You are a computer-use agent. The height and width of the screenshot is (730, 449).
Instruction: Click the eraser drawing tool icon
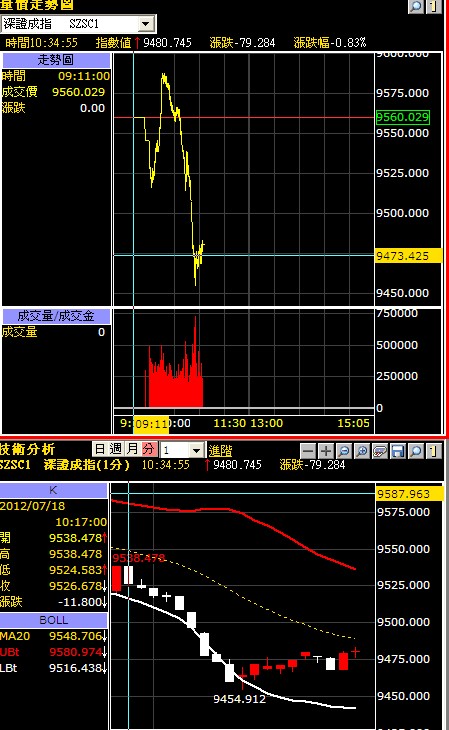pyautogui.click(x=380, y=451)
